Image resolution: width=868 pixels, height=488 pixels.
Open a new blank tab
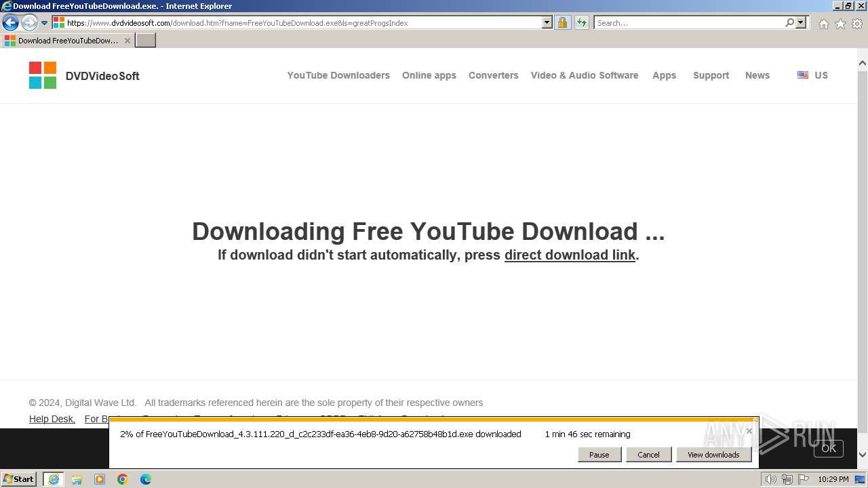146,41
